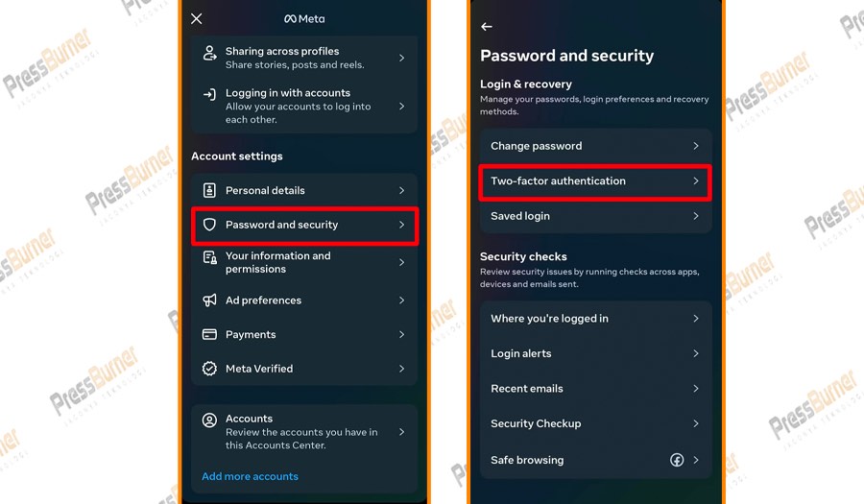The image size is (864, 504).
Task: Tap the Meta Verified badge icon
Action: (x=209, y=369)
